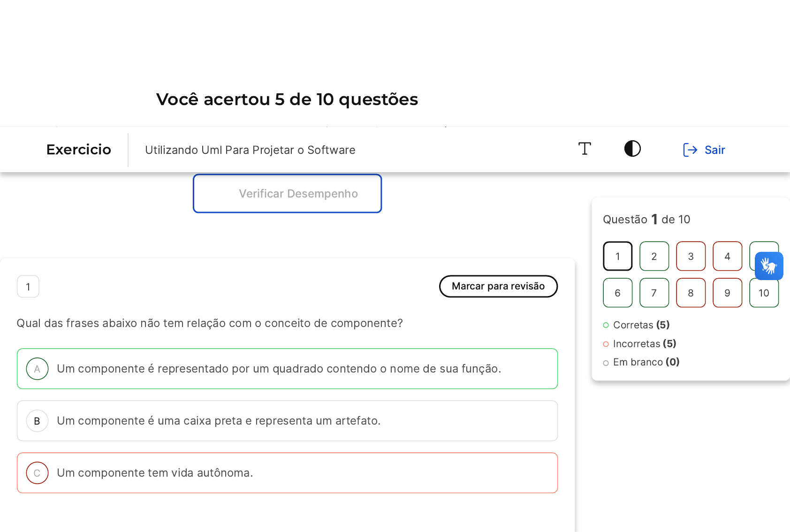
Task: Toggle the high contrast mode icon
Action: [x=632, y=149]
